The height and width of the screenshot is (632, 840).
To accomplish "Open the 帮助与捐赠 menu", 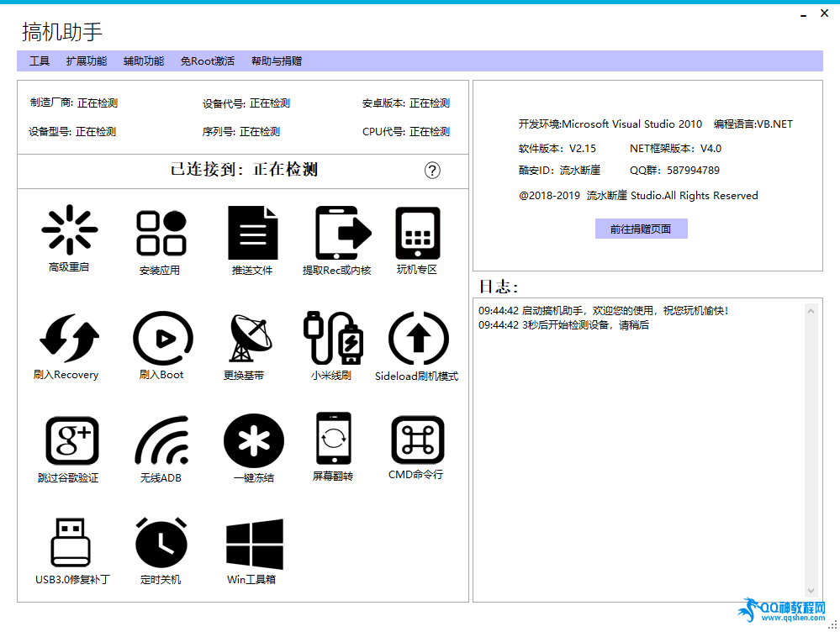I will coord(277,61).
